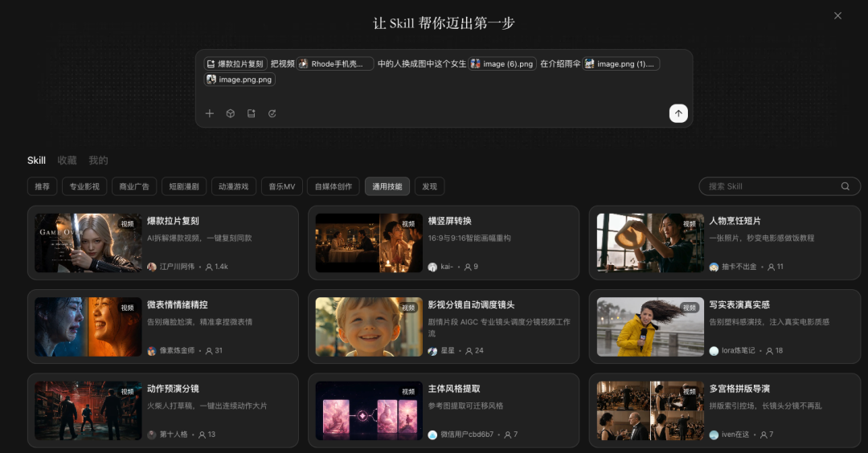
Task: Click the 动作预演分镜 card title
Action: point(173,389)
